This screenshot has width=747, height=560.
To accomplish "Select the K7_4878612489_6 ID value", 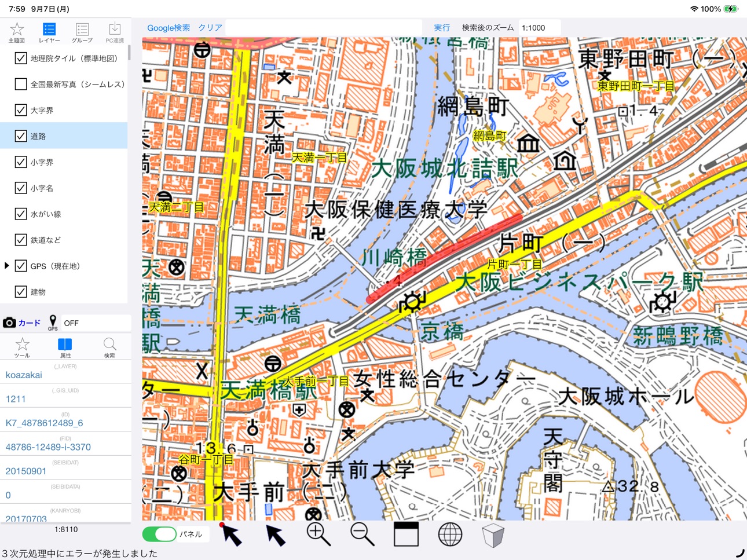I will click(44, 423).
